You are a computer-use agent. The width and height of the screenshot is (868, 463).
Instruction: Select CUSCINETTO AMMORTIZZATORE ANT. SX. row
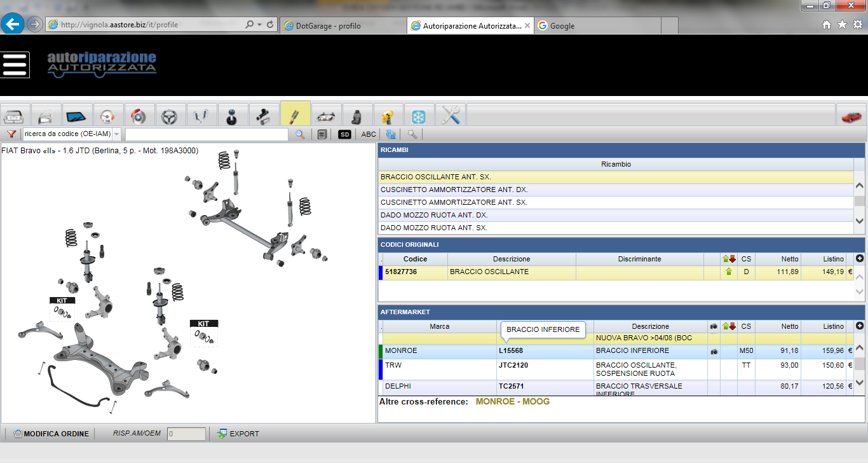[616, 202]
